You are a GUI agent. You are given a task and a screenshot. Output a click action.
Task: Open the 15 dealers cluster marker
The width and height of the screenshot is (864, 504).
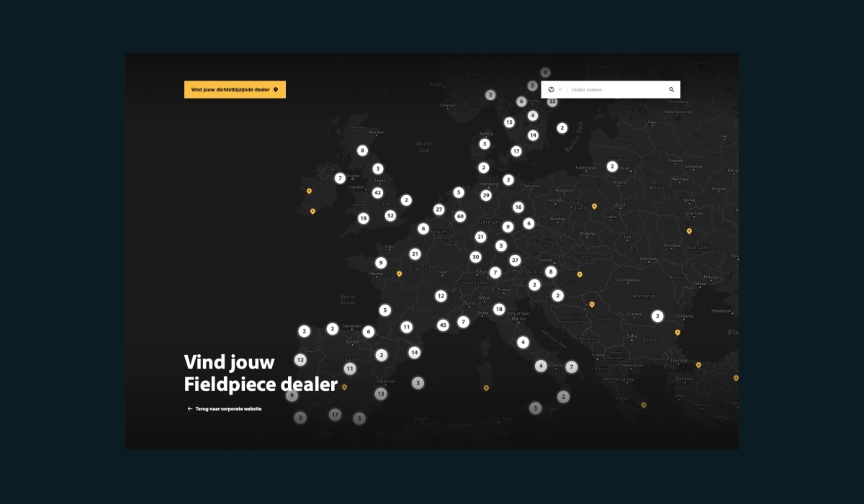coord(509,122)
